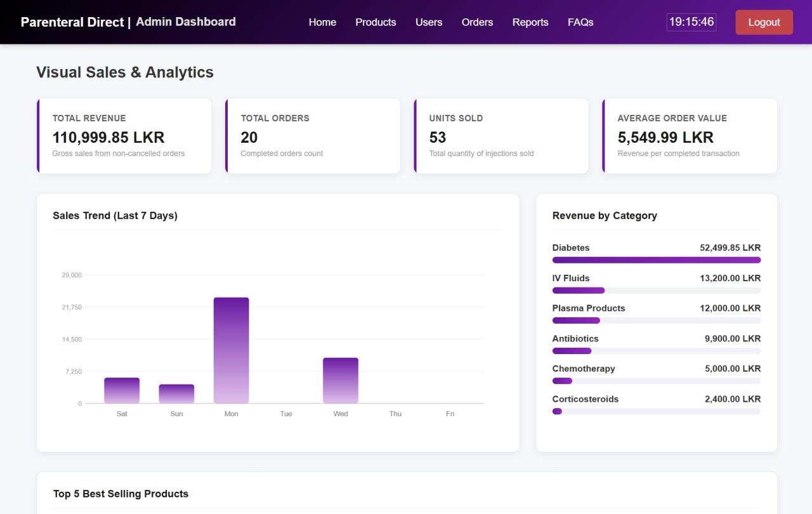Image resolution: width=812 pixels, height=514 pixels.
Task: Select the Total Orders card
Action: [313, 136]
